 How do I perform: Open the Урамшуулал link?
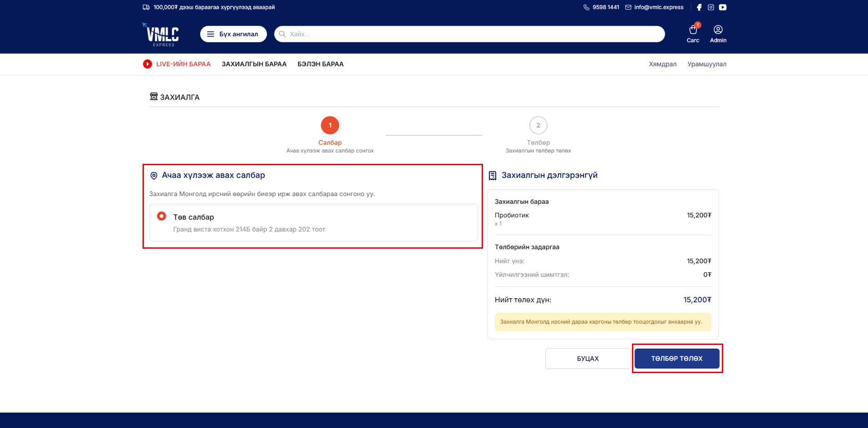[706, 64]
